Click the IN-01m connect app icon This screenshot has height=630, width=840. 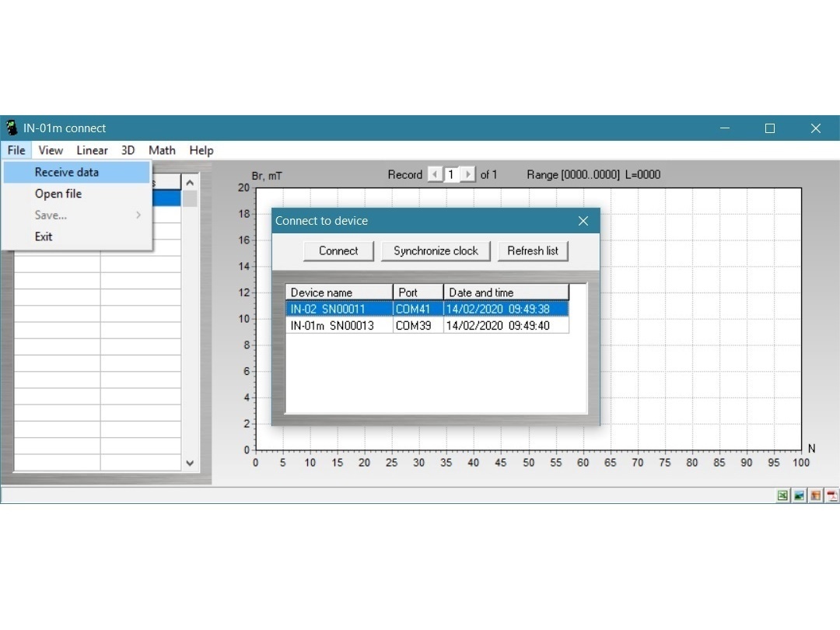(12, 128)
